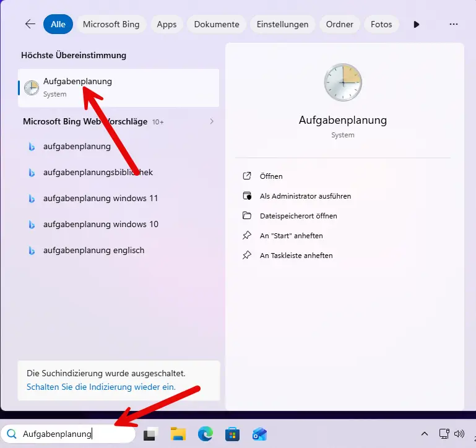
Task: Choose the Ordner filter tab
Action: tap(340, 24)
